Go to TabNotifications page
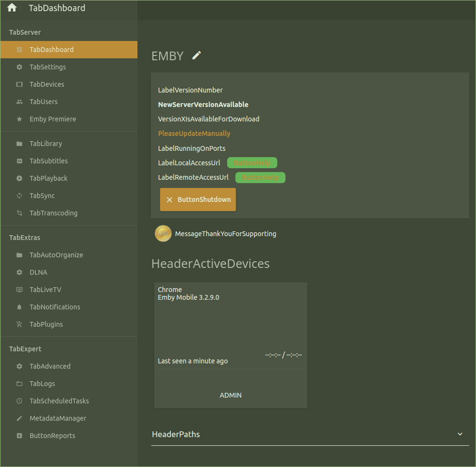Viewport: 476px width, 467px height. tap(69, 307)
